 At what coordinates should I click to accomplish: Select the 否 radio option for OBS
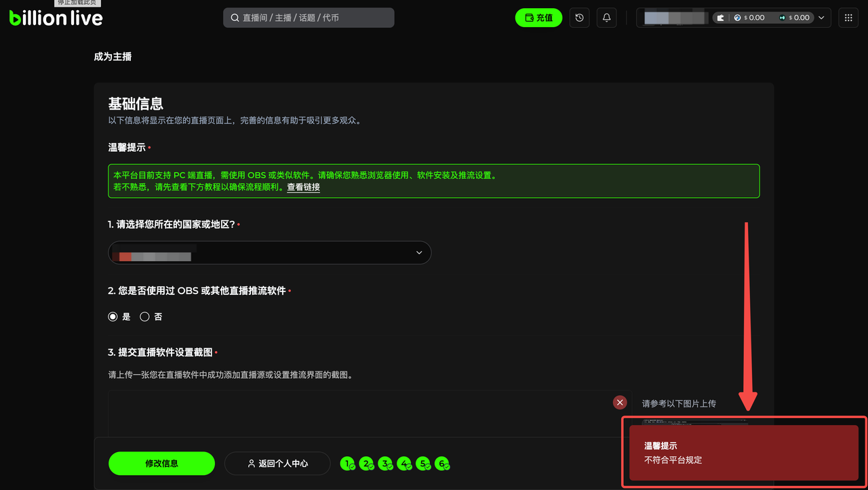tap(144, 317)
